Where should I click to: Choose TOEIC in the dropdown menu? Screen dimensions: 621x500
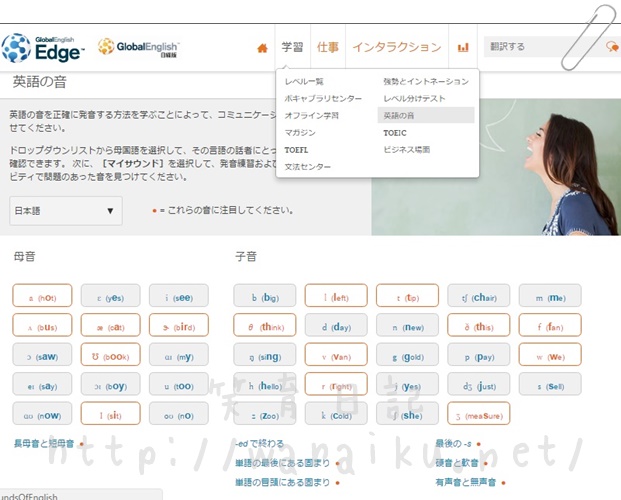(395, 133)
